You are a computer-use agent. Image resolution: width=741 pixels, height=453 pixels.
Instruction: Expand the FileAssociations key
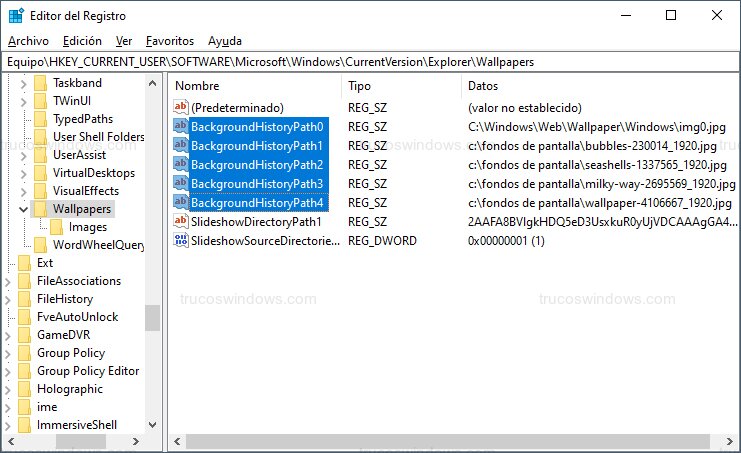pos(7,281)
